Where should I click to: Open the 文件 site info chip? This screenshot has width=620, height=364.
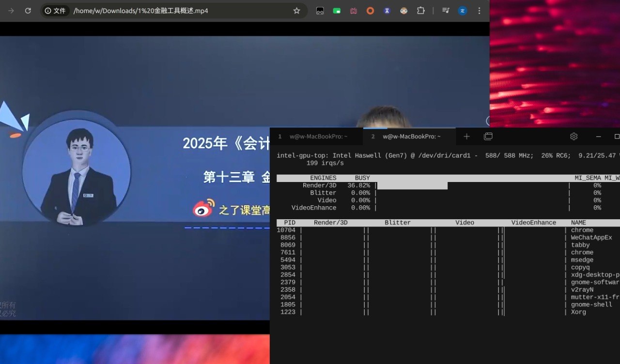coord(55,11)
